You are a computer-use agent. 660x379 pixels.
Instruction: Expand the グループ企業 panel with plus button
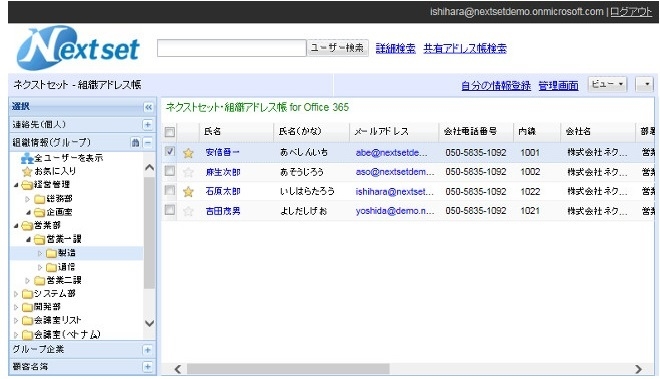[x=147, y=350]
